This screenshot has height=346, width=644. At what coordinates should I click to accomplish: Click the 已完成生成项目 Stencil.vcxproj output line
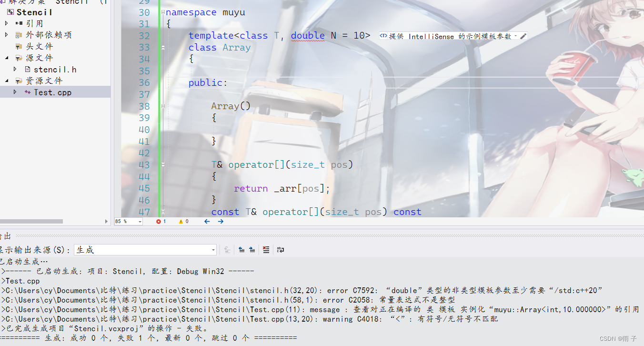point(105,328)
